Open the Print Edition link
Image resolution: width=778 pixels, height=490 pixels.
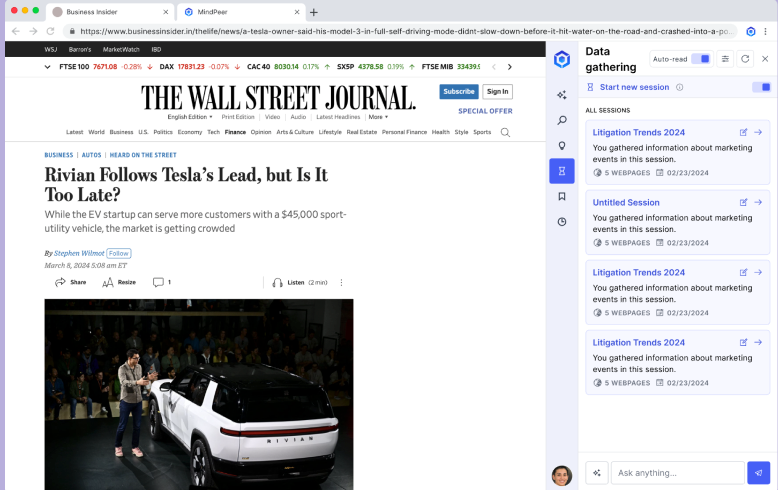(238, 117)
